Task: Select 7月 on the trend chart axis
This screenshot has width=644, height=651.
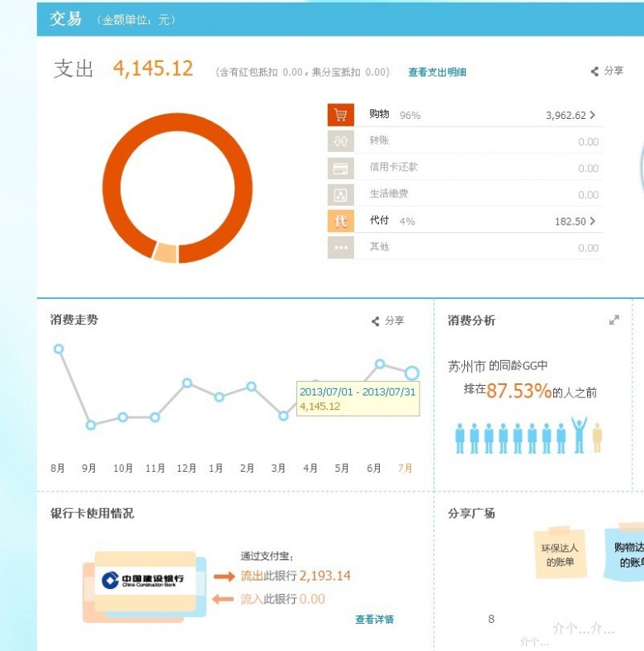Action: (x=405, y=468)
